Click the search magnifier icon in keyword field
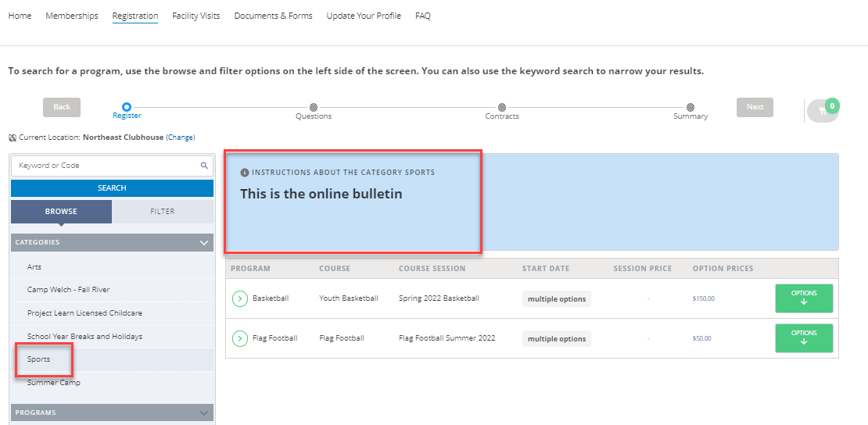 click(204, 166)
